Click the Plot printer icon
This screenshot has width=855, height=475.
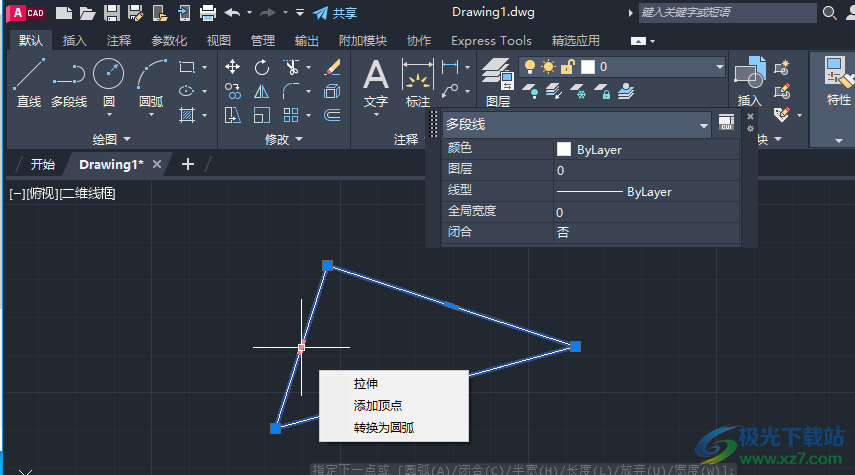[x=208, y=13]
